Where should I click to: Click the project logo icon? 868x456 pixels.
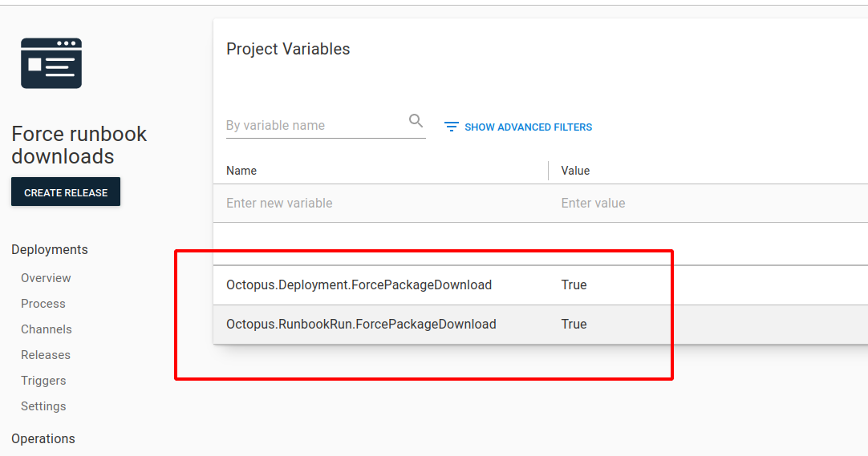(x=51, y=63)
